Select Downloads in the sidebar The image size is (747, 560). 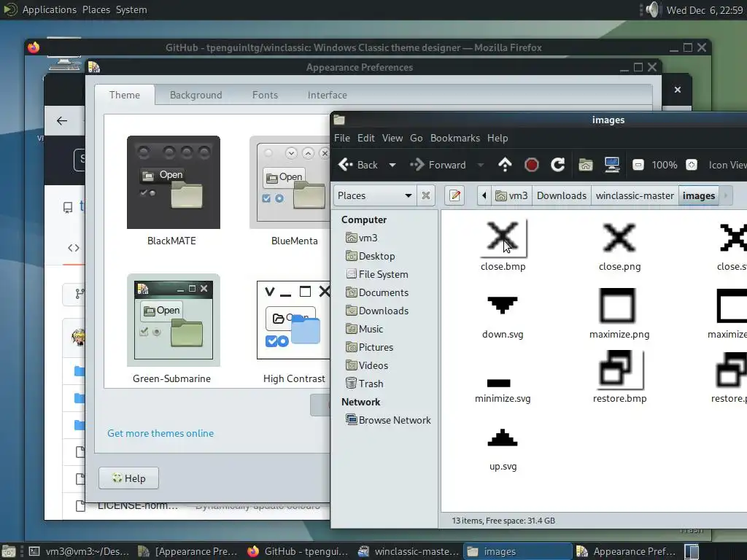click(377, 311)
